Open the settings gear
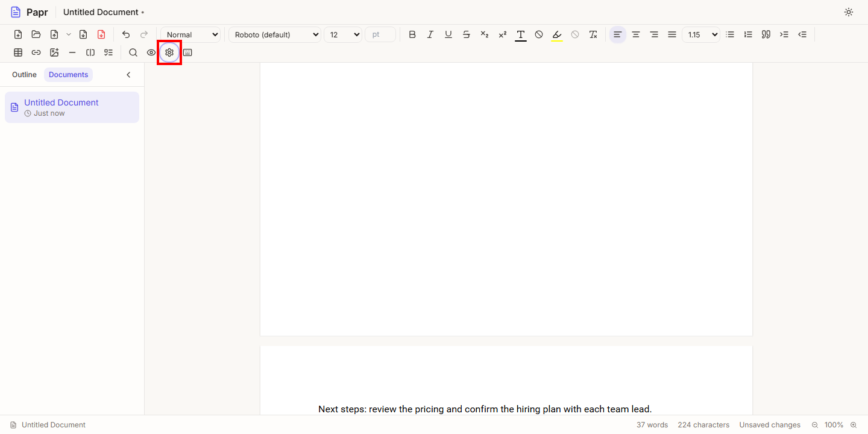 pyautogui.click(x=169, y=52)
